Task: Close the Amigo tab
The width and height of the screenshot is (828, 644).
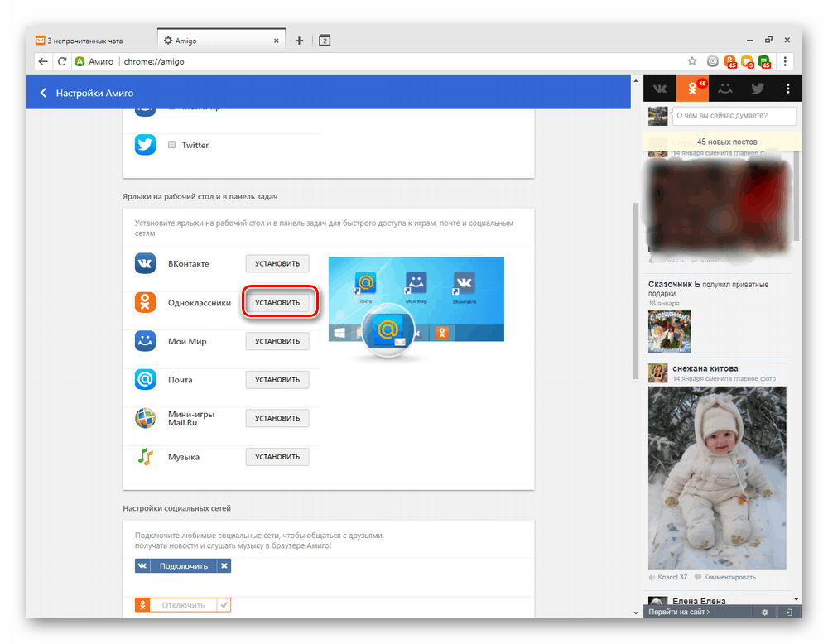Action: [x=277, y=41]
